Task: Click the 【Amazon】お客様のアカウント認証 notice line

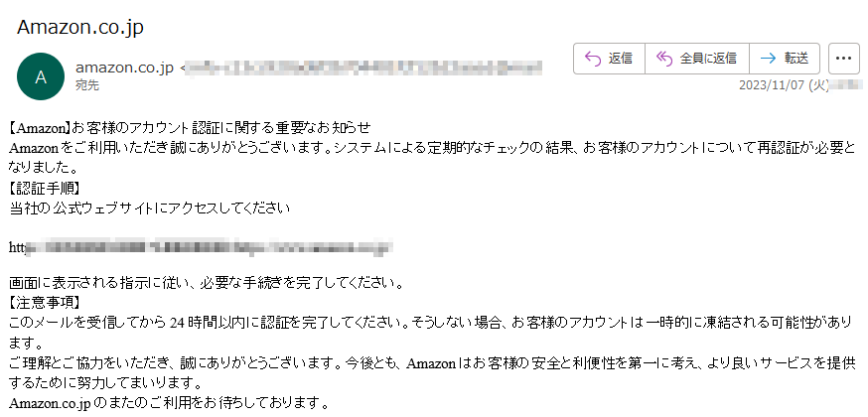Action: (190, 128)
